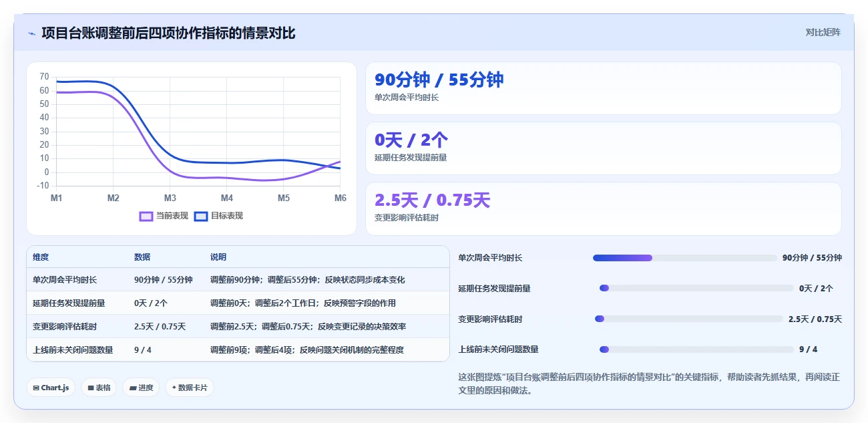Click the M3 label on the chart axis
This screenshot has width=868, height=423.
170,198
